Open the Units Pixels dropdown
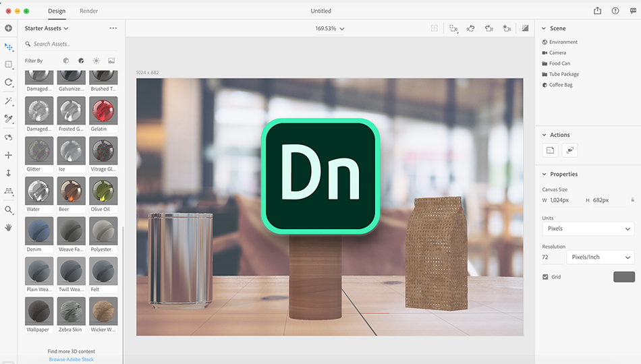 [588, 229]
